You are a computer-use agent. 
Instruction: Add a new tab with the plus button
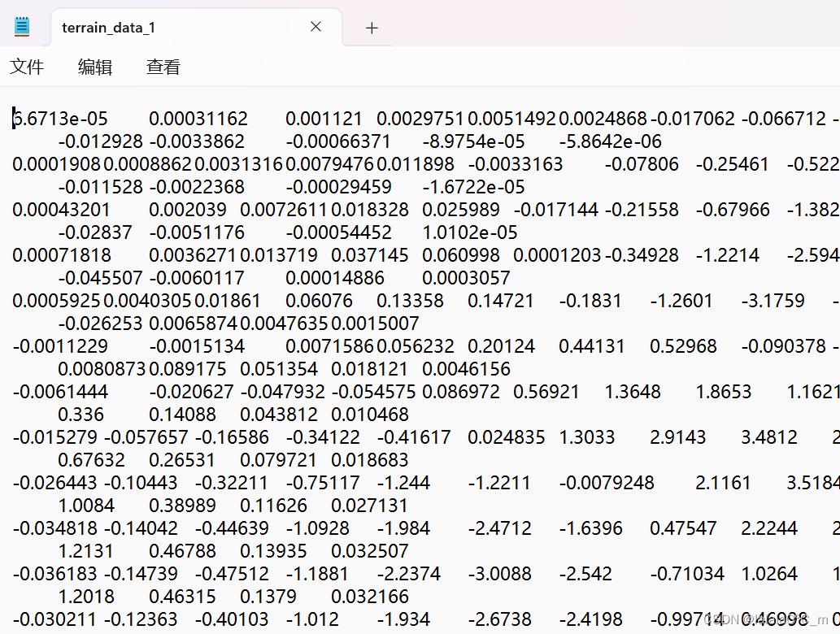click(x=372, y=28)
